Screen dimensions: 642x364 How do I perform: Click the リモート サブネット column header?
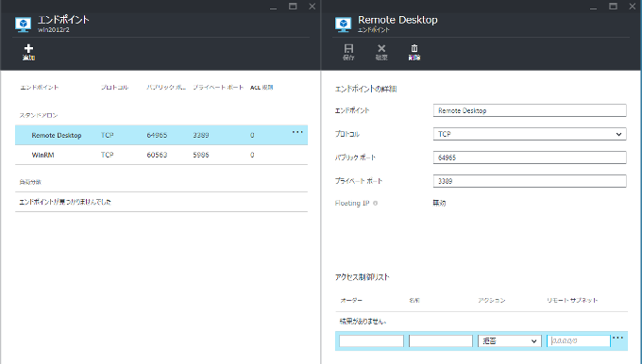tap(572, 300)
